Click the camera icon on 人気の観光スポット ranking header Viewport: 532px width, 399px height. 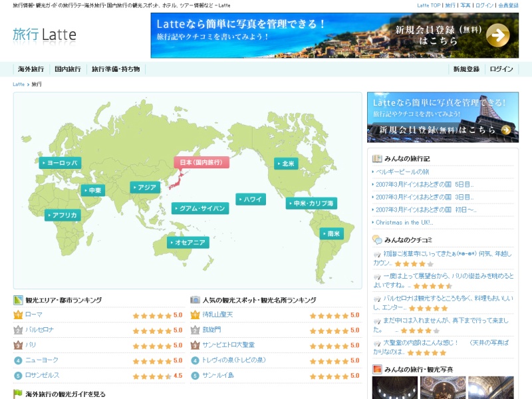(195, 299)
